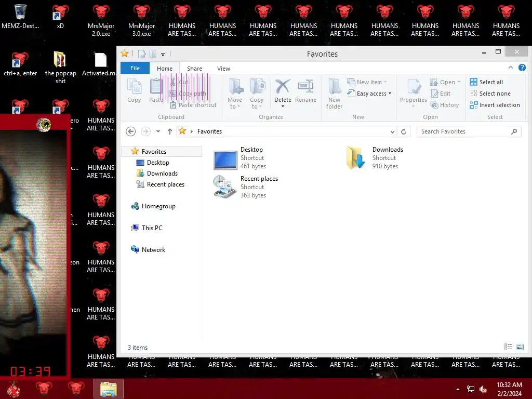This screenshot has width=532, height=399.
Task: Open the Easy access dropdown
Action: [369, 94]
